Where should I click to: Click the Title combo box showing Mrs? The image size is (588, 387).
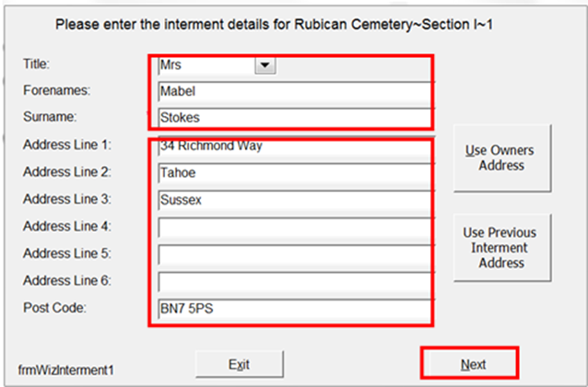[203, 65]
